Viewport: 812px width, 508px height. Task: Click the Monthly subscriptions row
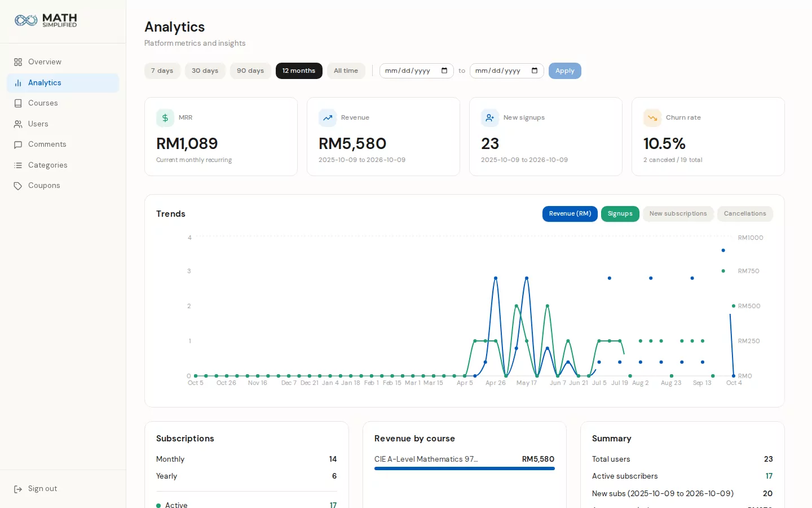246,459
